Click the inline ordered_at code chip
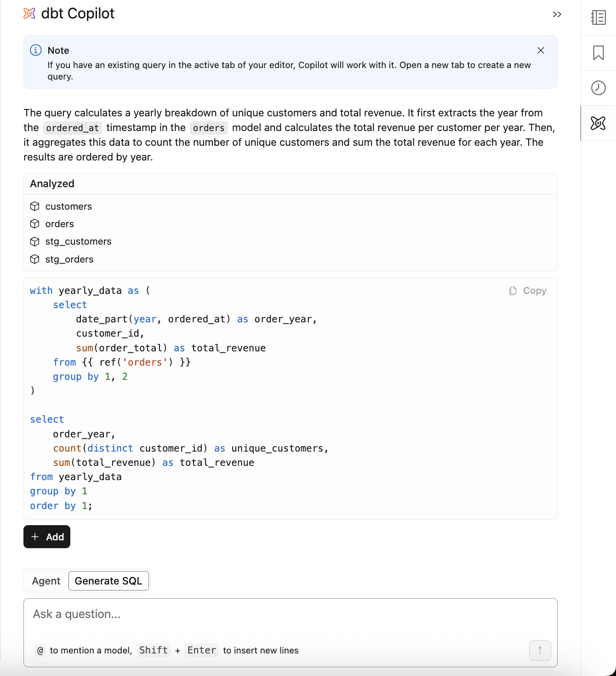Screen dimensions: 616x676 coord(73,128)
